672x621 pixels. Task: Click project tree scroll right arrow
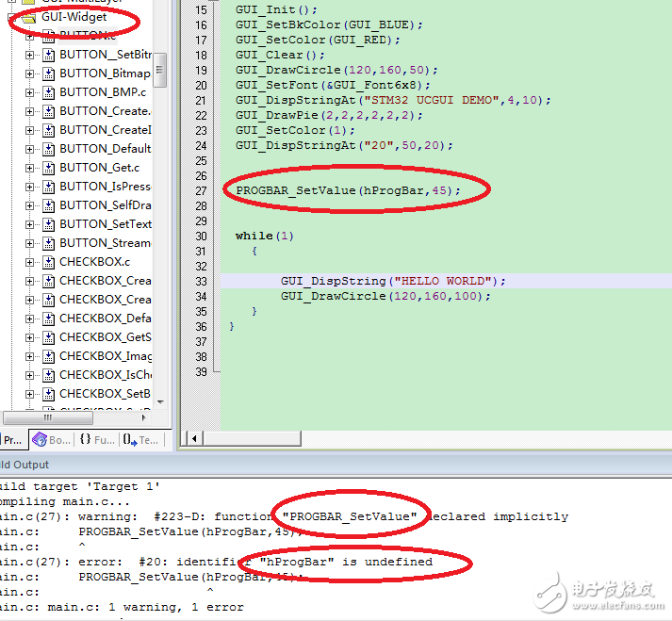pos(143,417)
